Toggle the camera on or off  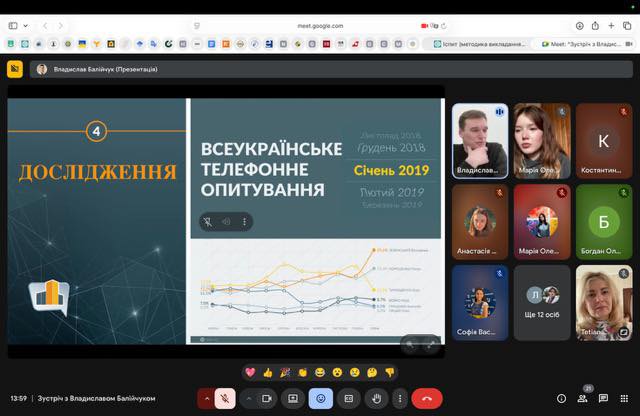(267, 398)
